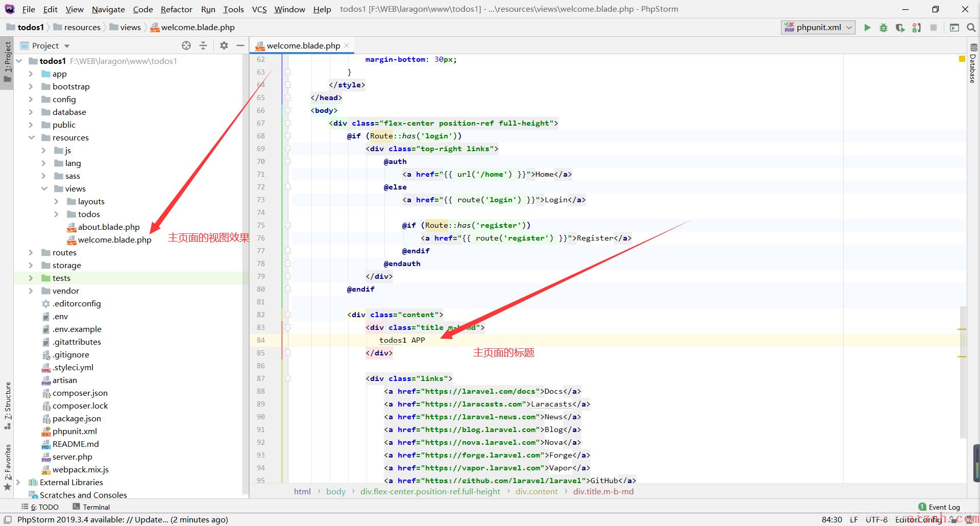The width and height of the screenshot is (980, 526).
Task: Open the Terminal tool window
Action: (91, 507)
